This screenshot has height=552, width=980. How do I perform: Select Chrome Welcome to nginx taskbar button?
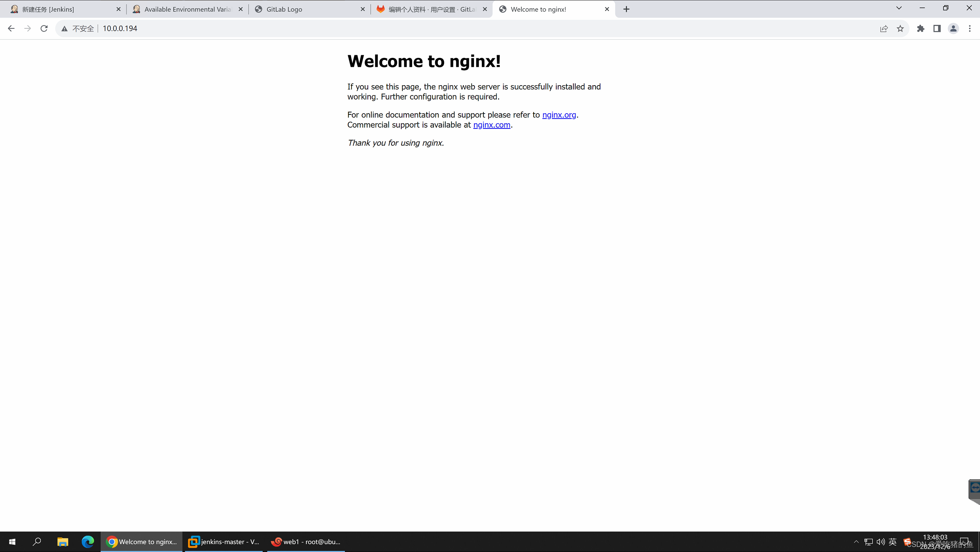[x=142, y=541]
